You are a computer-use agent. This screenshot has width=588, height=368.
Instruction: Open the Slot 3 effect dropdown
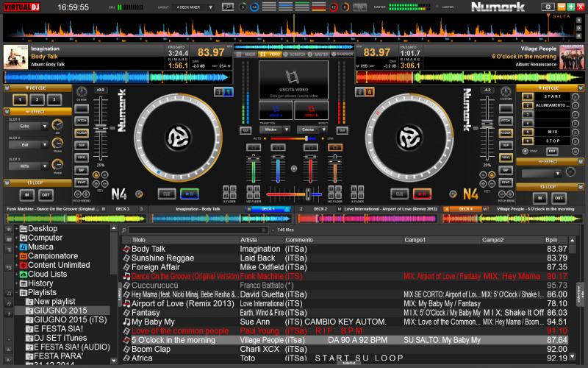tap(45, 166)
